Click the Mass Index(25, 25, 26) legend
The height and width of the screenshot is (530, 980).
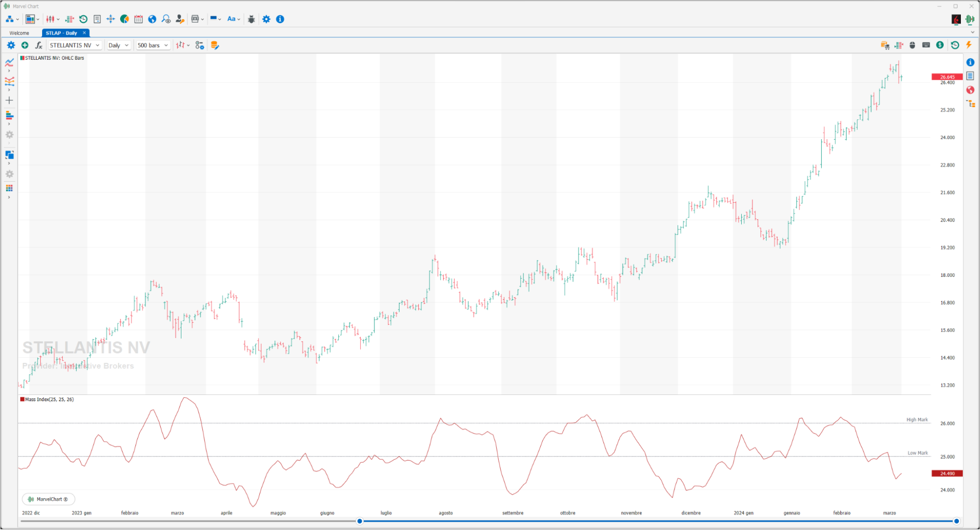47,399
